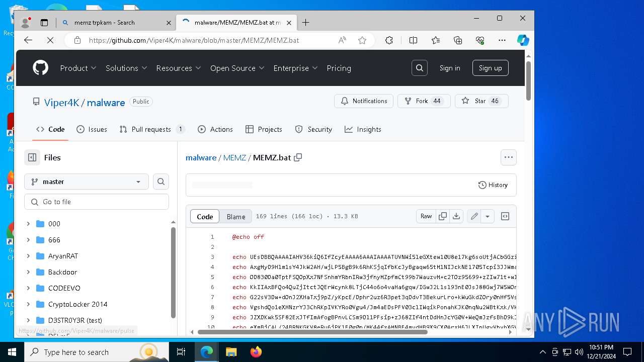Collapse the Files side panel

[32, 157]
